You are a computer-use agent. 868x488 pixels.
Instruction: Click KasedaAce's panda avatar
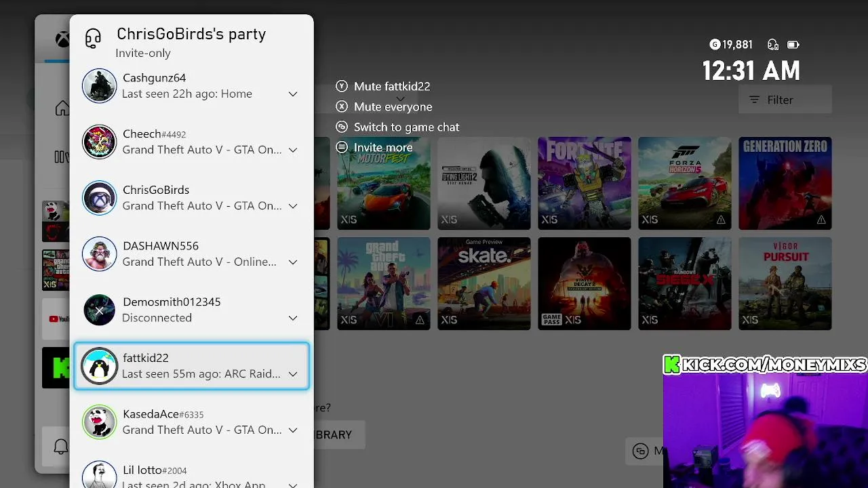click(x=100, y=422)
